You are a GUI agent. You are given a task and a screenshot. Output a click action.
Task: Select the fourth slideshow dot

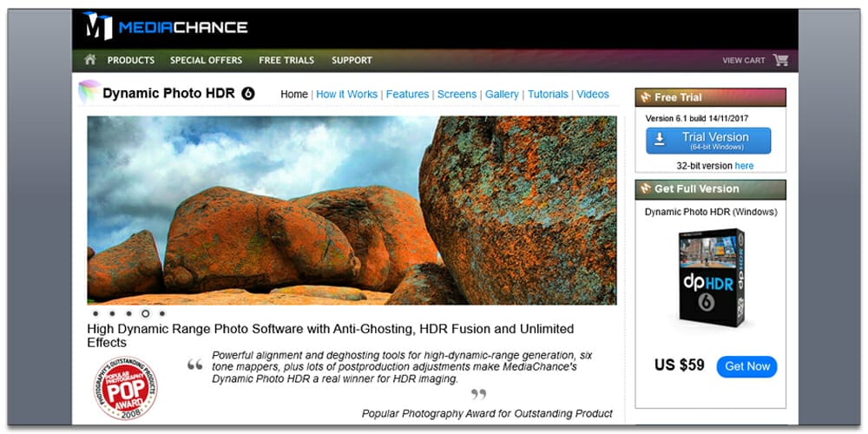click(x=145, y=314)
